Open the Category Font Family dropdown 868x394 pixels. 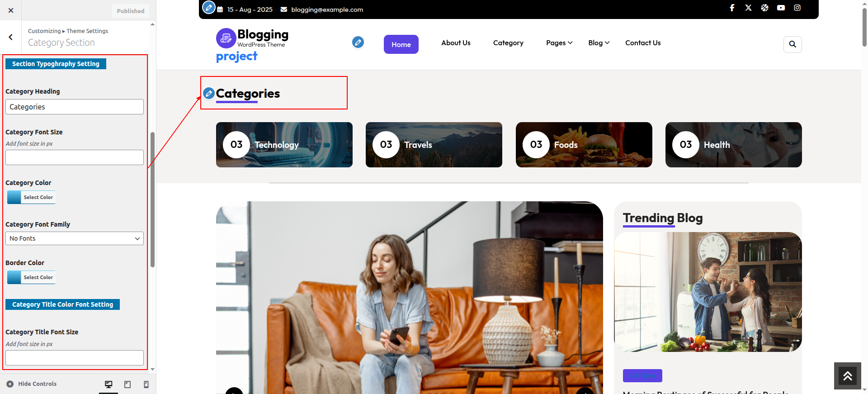pos(75,238)
